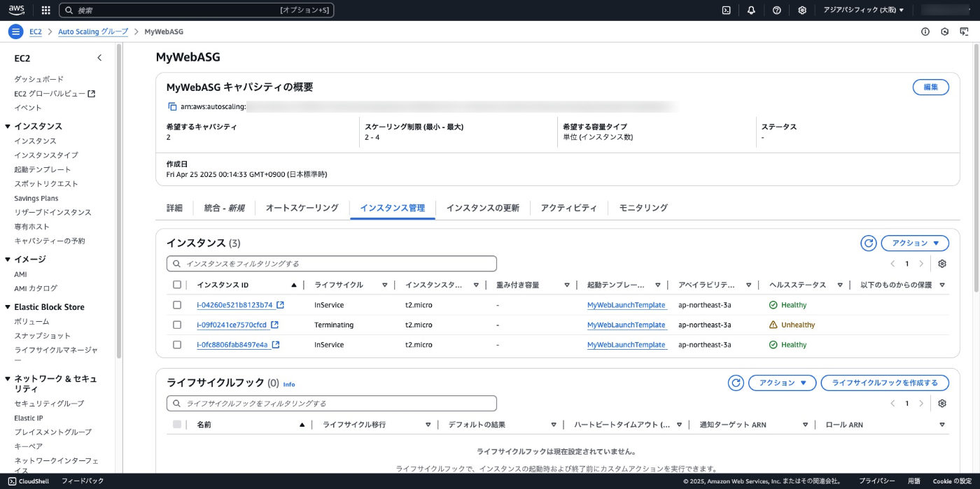This screenshot has width=980, height=489.
Task: Select all instances with header checkbox
Action: tap(177, 285)
